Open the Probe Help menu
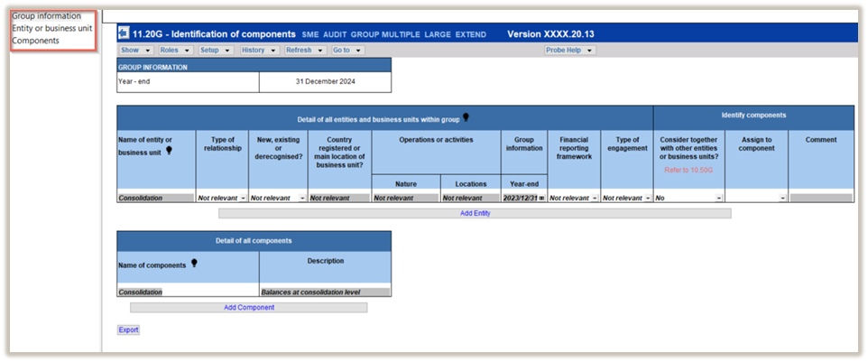Image resolution: width=868 pixels, height=362 pixels. pos(569,51)
